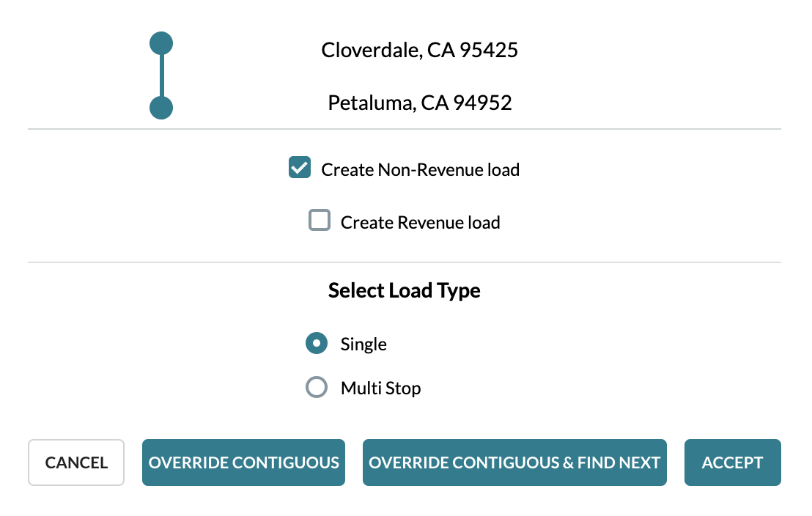Click the Select Load Type heading
812x516 pixels.
pyautogui.click(x=404, y=290)
